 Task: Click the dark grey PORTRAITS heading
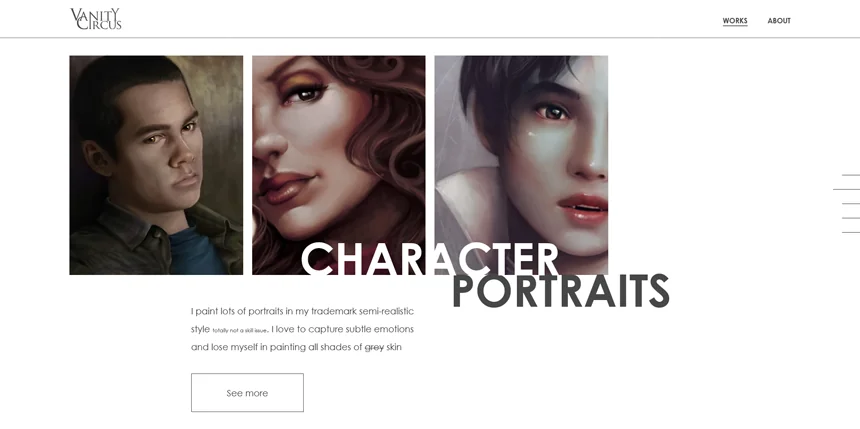561,291
